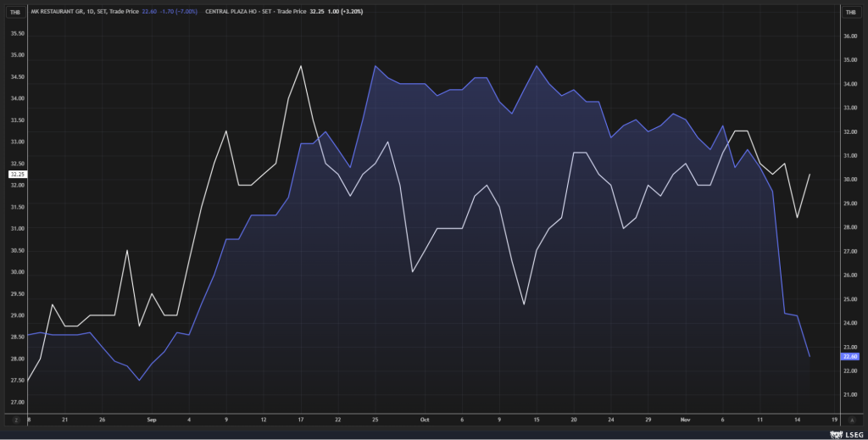Click the bottom-left corner icon on time axis

click(x=15, y=419)
